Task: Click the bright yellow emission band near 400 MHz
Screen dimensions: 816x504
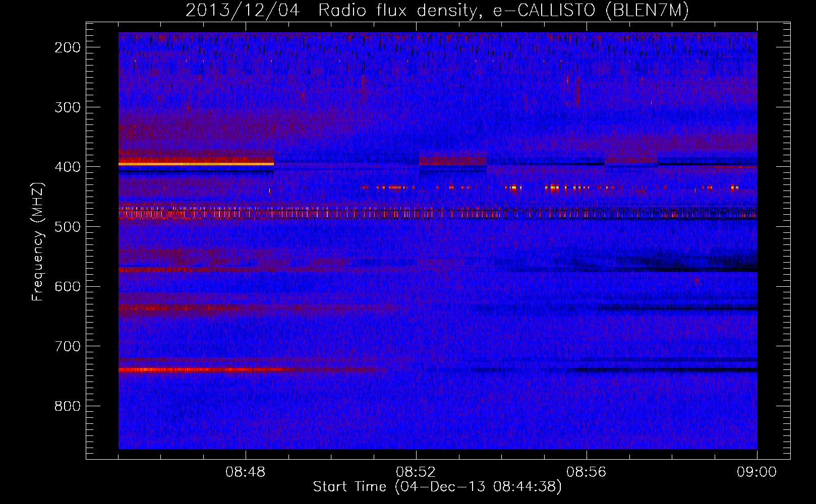Action: (x=196, y=164)
